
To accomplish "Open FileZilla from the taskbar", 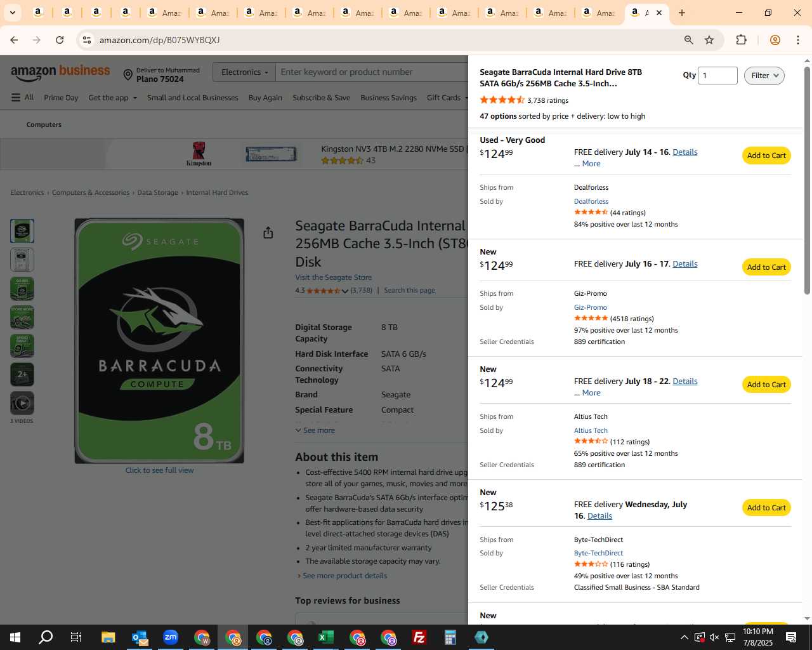I will [x=419, y=637].
